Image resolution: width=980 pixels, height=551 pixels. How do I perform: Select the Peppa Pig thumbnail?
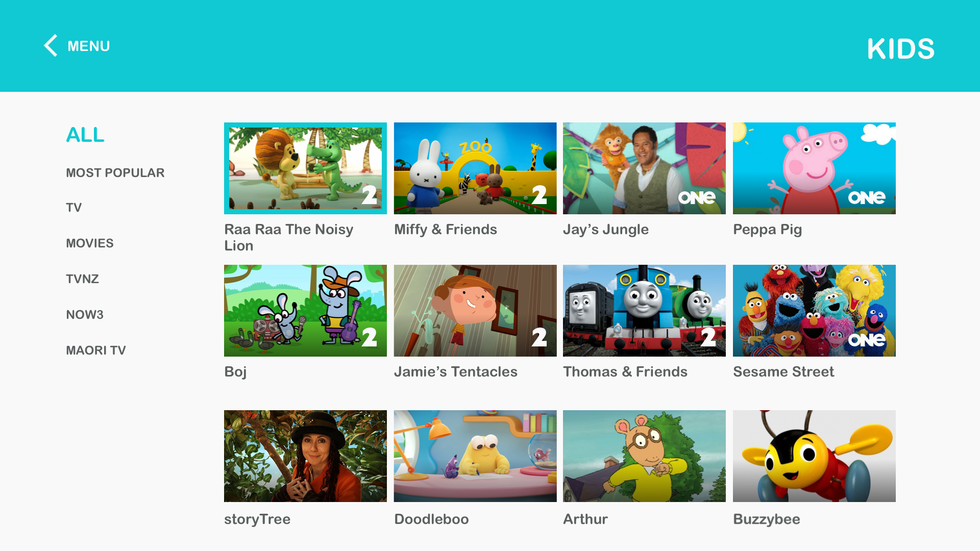point(814,168)
